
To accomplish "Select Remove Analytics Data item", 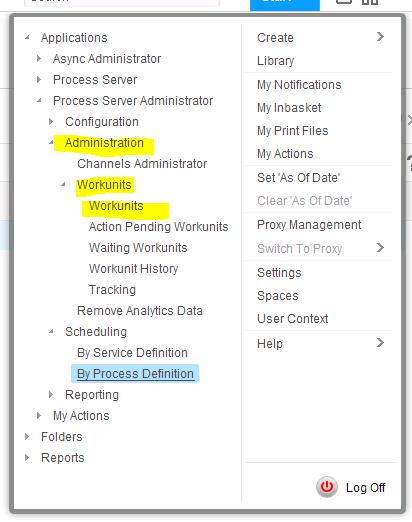I will click(x=140, y=311).
